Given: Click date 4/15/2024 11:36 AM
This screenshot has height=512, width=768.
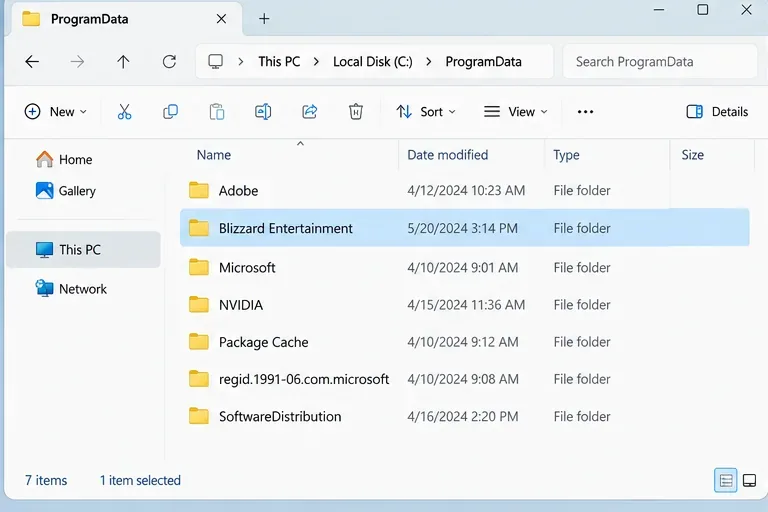Looking at the screenshot, I should [x=466, y=305].
